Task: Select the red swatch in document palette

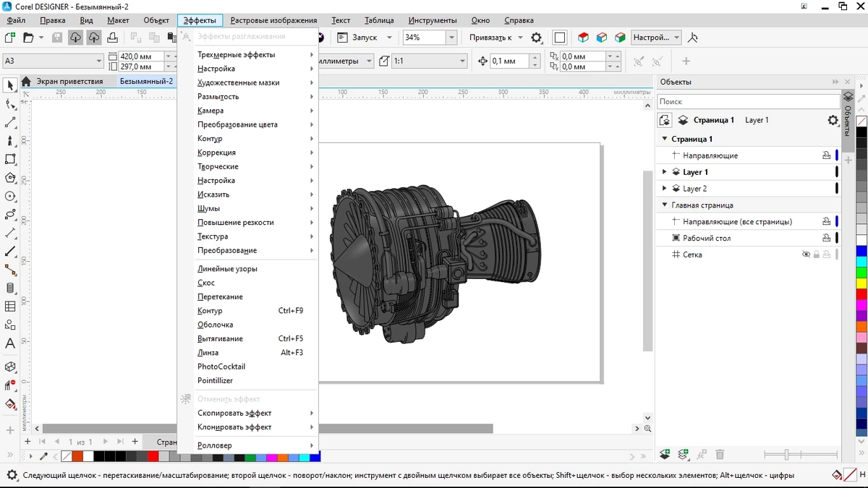Action: tap(153, 456)
